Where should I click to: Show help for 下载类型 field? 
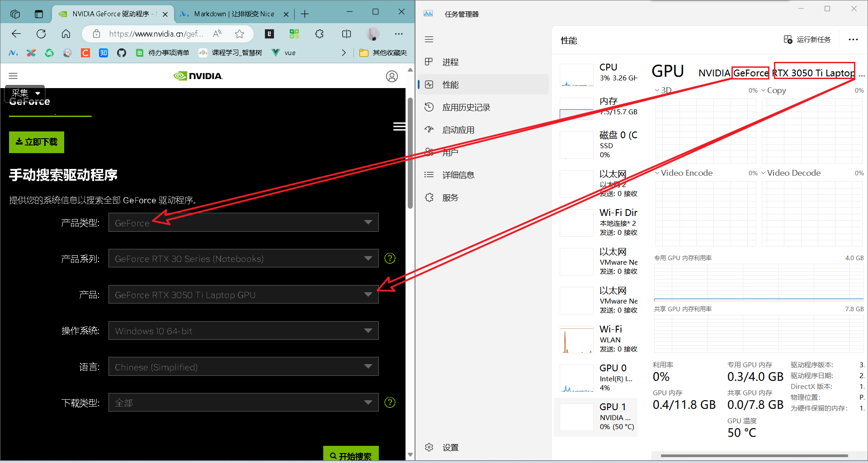pos(390,402)
